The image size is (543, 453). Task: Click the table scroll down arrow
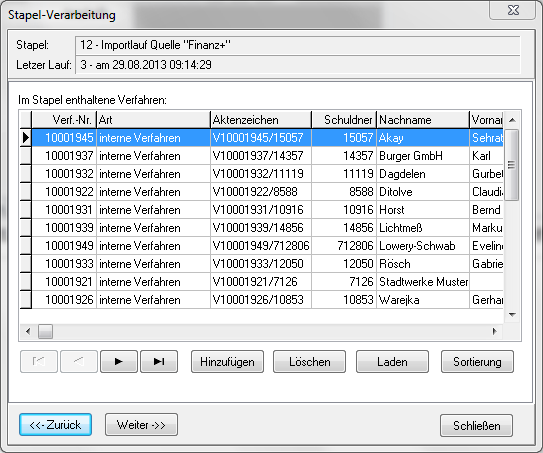(x=512, y=315)
